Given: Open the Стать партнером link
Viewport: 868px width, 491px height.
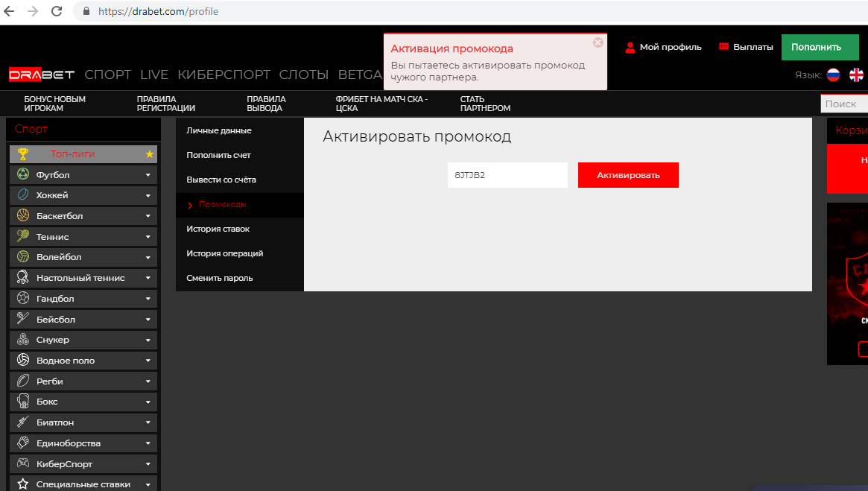Looking at the screenshot, I should (485, 104).
